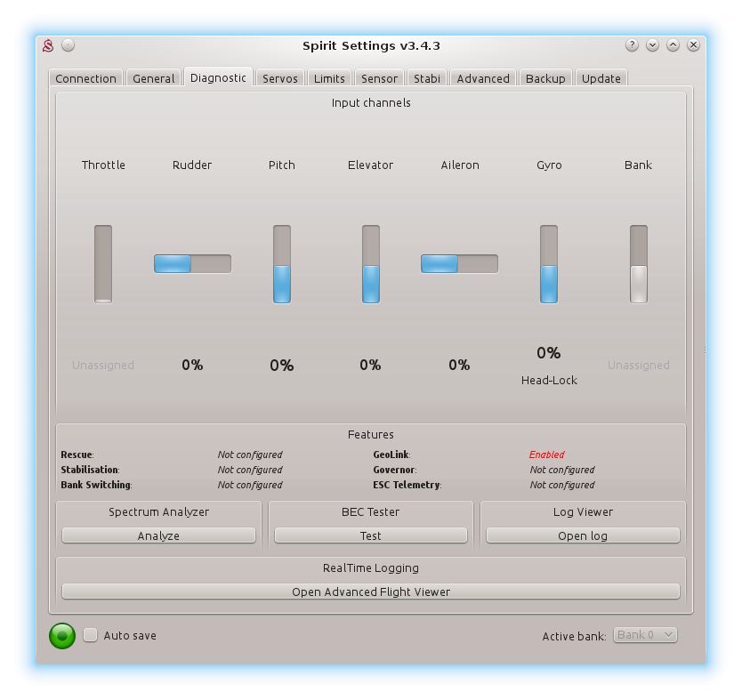The width and height of the screenshot is (742, 700).
Task: Click the help question mark icon
Action: [x=632, y=45]
